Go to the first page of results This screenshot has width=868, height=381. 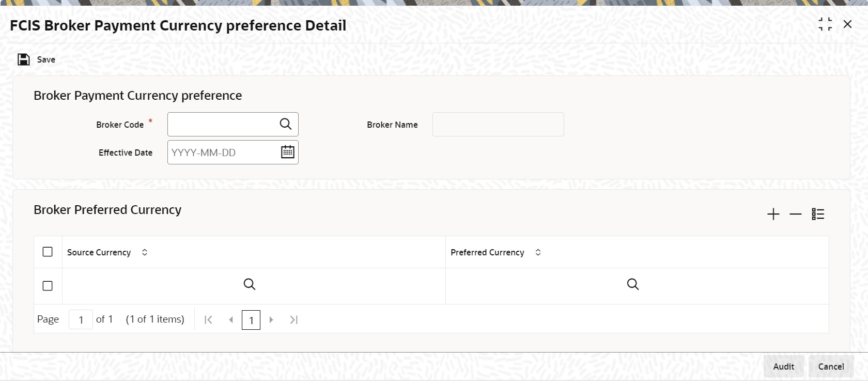208,320
